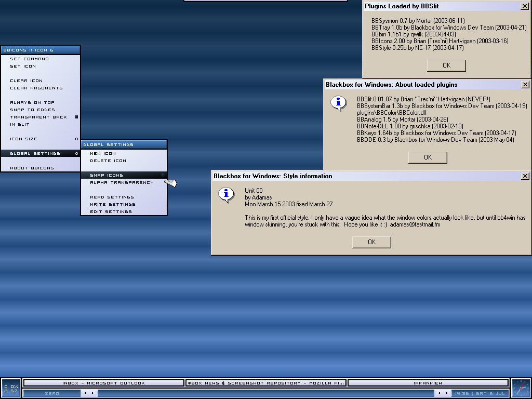
Task: Click the BBAnalog 1.5 by Mortar line
Action: click(x=403, y=119)
